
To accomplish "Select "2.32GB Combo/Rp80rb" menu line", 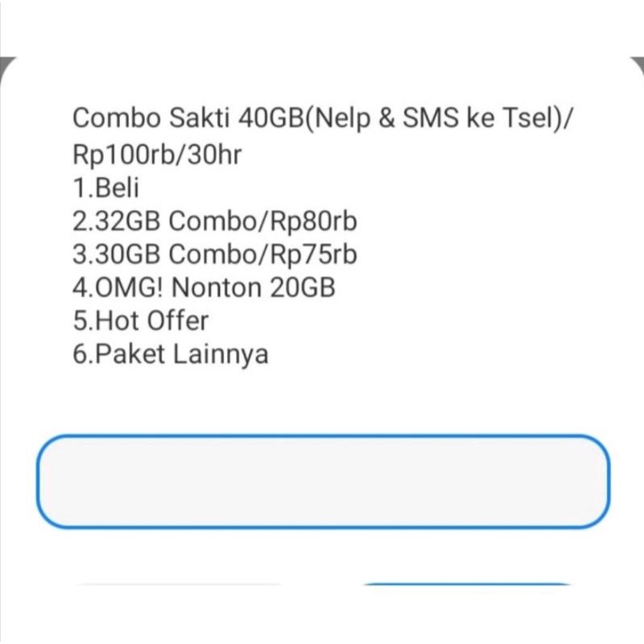I will pyautogui.click(x=214, y=221).
